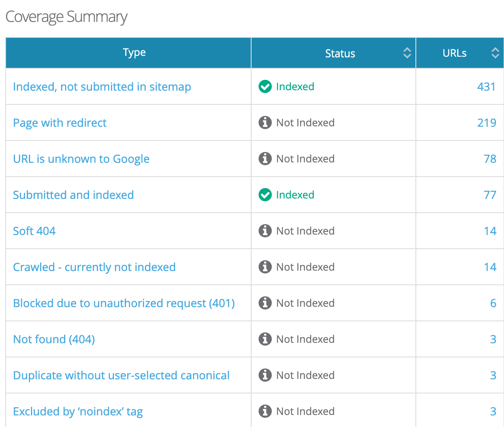Sort table by Status column arrows

[406, 53]
